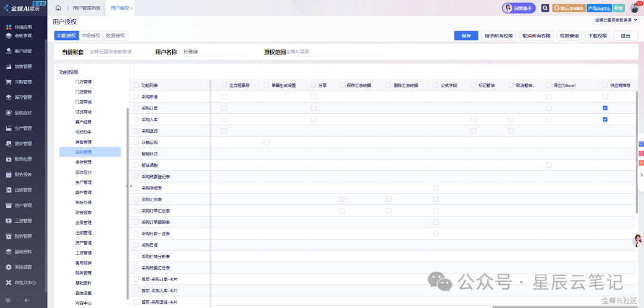Uncheck 供应商推荐 for 采购订单 row

(x=605, y=108)
